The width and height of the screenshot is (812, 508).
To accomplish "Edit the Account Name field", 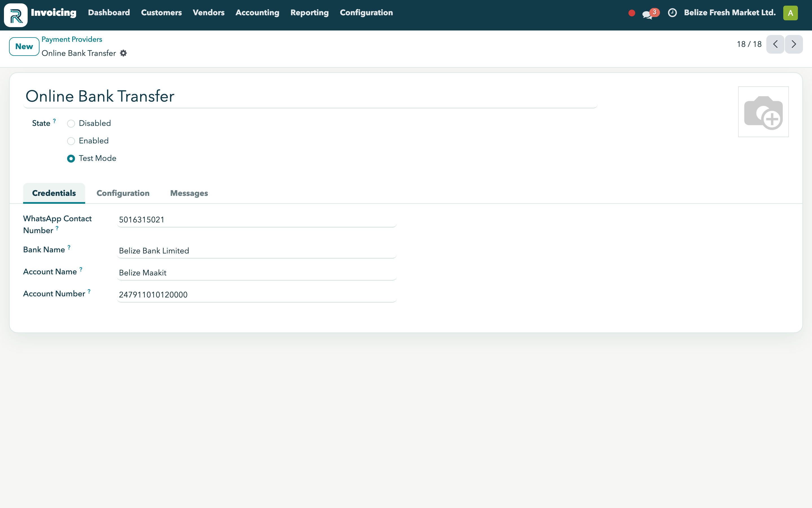I will click(x=257, y=273).
